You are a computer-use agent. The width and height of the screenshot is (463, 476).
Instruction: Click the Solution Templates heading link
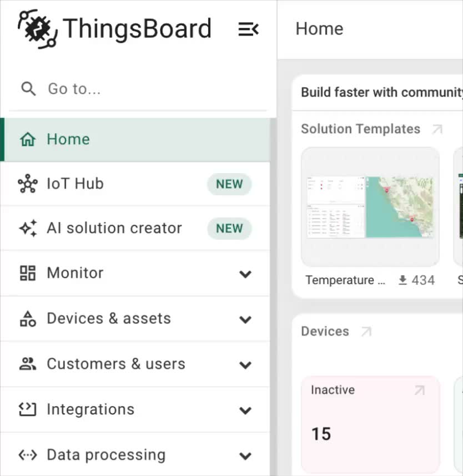361,129
